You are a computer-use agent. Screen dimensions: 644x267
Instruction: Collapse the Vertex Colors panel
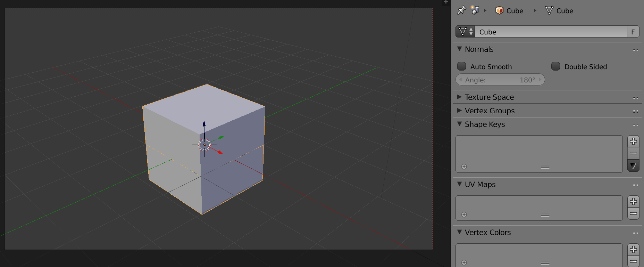pos(460,232)
